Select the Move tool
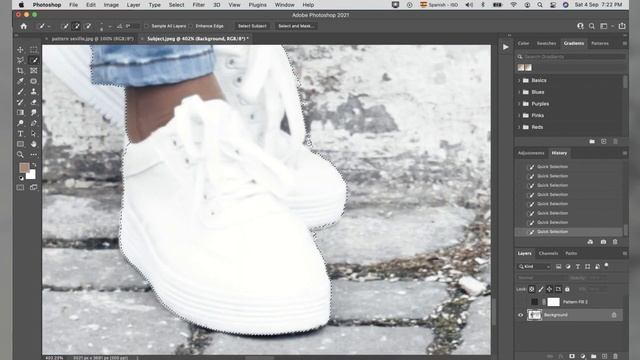The width and height of the screenshot is (640, 360). 20,50
